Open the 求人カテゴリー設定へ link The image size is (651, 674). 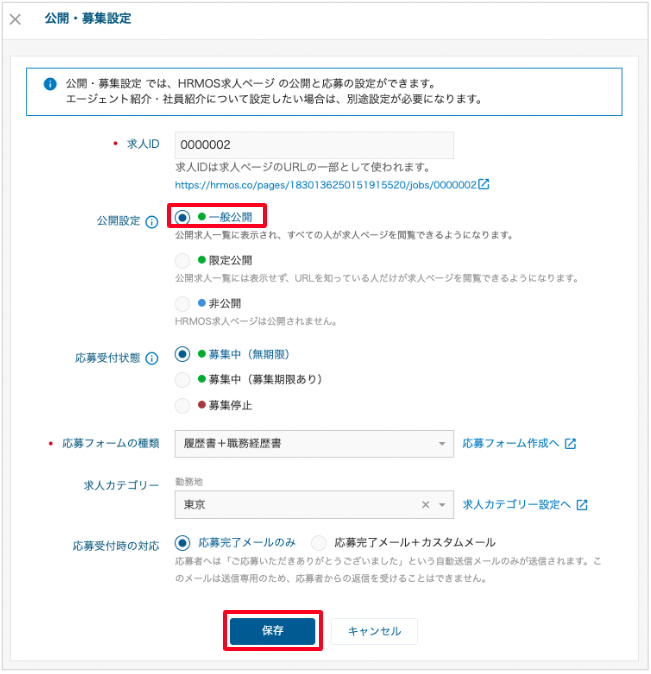tap(516, 505)
